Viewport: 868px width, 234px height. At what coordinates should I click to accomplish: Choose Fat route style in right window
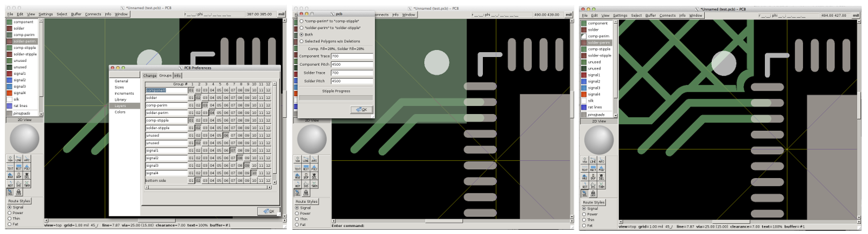(x=588, y=225)
